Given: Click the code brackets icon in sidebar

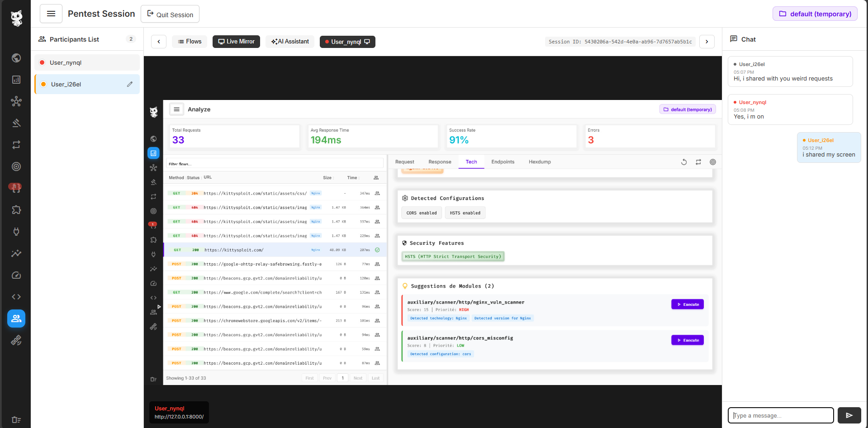Looking at the screenshot, I should pos(16,297).
